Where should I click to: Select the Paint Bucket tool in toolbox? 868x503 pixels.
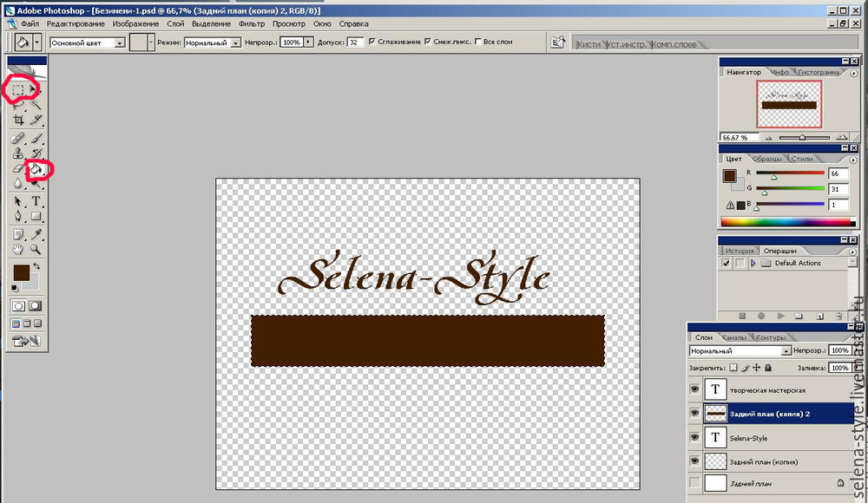coord(36,169)
